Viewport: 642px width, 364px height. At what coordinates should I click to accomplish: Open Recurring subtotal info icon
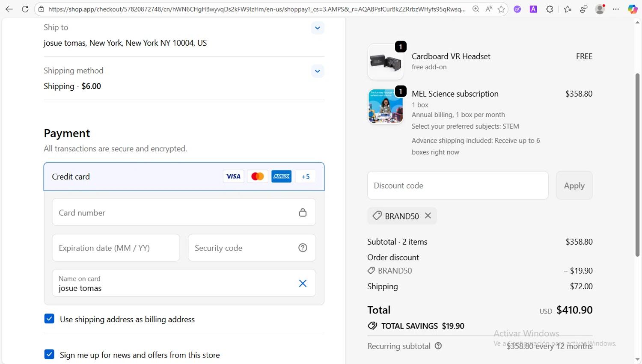[438, 346]
